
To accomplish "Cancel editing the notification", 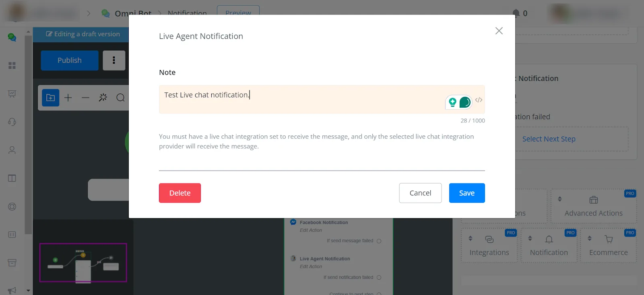I will click(x=420, y=193).
